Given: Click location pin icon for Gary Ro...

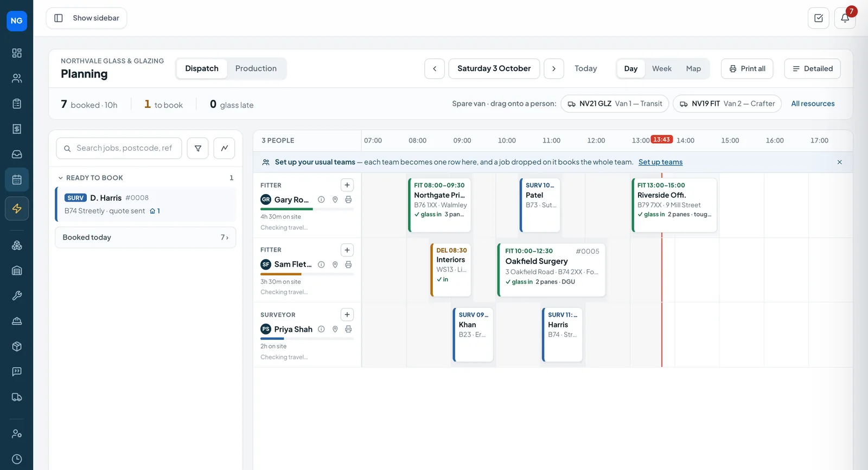Looking at the screenshot, I should 335,199.
